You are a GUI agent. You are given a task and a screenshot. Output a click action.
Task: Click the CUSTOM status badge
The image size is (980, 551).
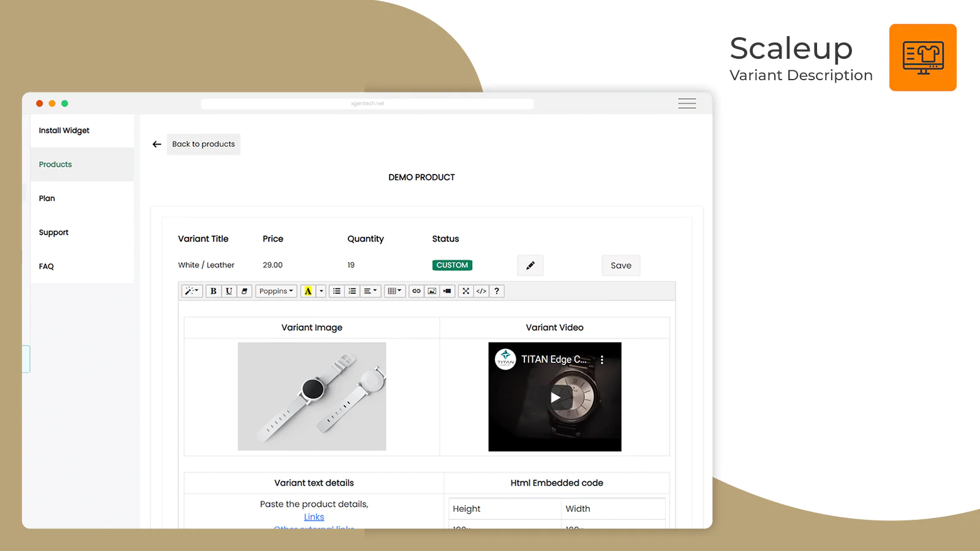click(x=452, y=265)
